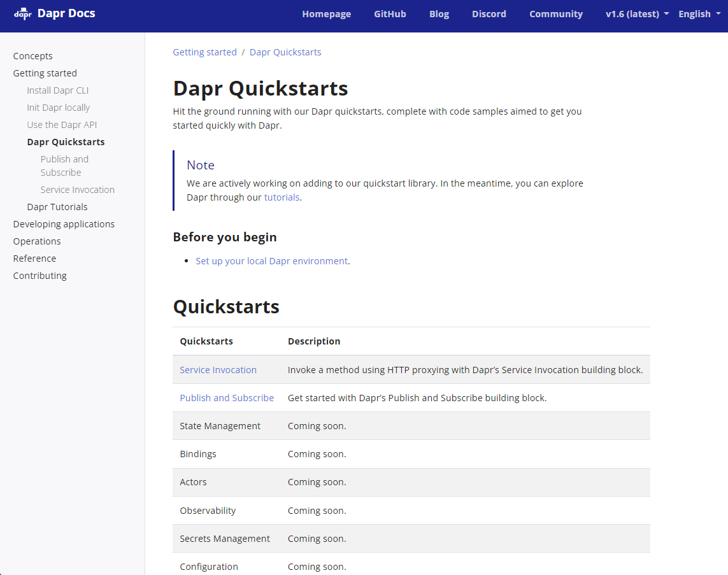Click the Dapr Quickstarts breadcrumb
This screenshot has height=575, width=728.
(x=285, y=52)
